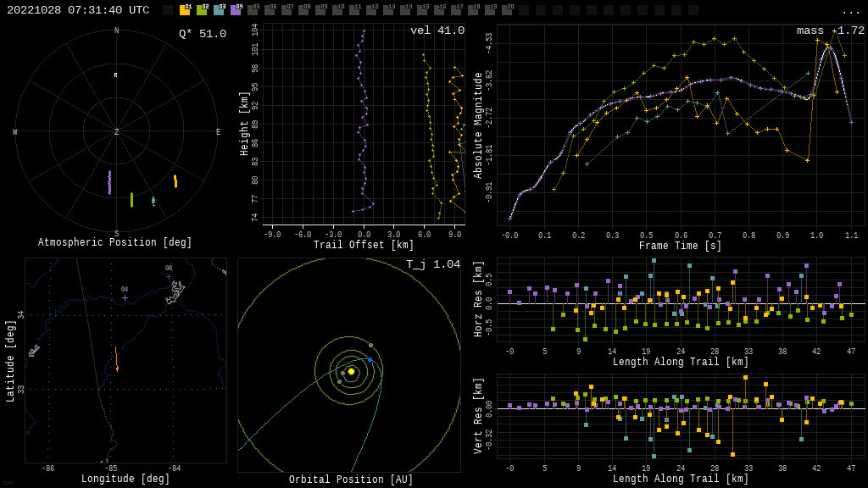Click the yellow trail in sky plot

(x=175, y=181)
